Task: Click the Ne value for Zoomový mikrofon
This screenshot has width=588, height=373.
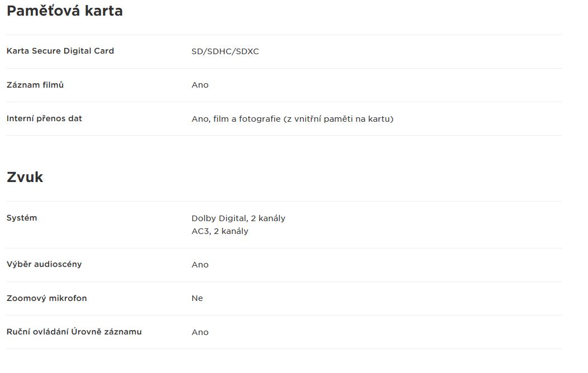Action: pos(197,298)
